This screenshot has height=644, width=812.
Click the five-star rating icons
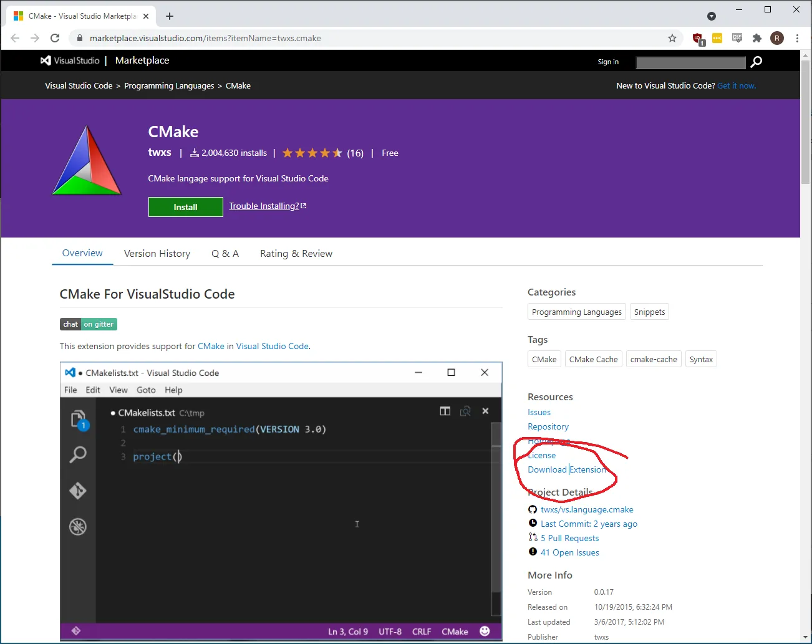312,153
